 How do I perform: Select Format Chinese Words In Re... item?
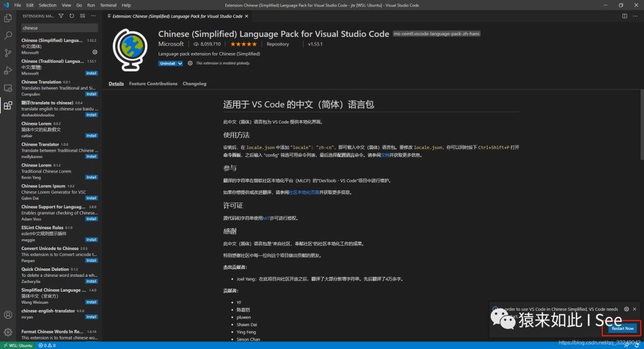pos(59,335)
